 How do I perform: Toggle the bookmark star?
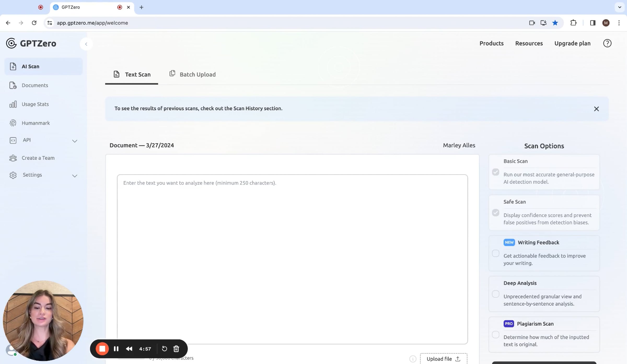point(555,23)
